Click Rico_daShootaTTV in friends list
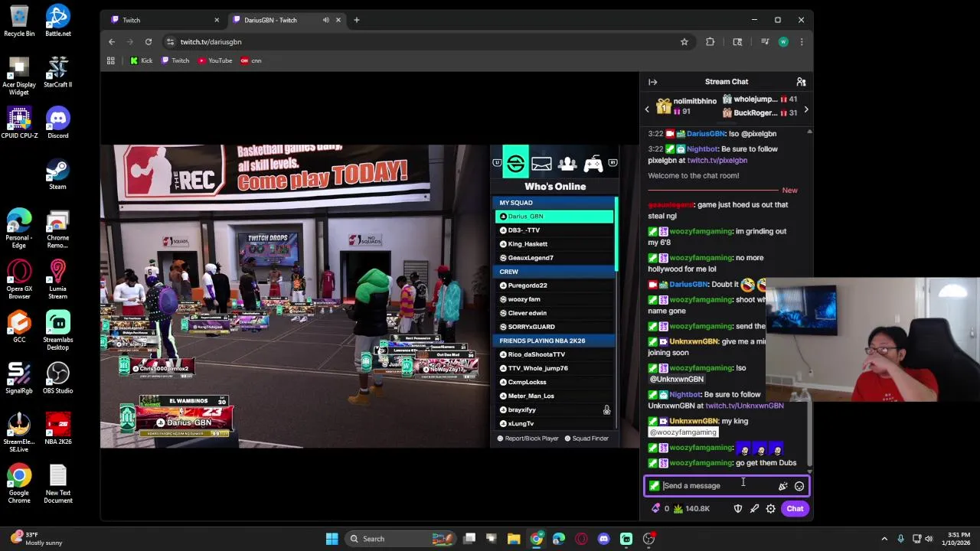 554,354
